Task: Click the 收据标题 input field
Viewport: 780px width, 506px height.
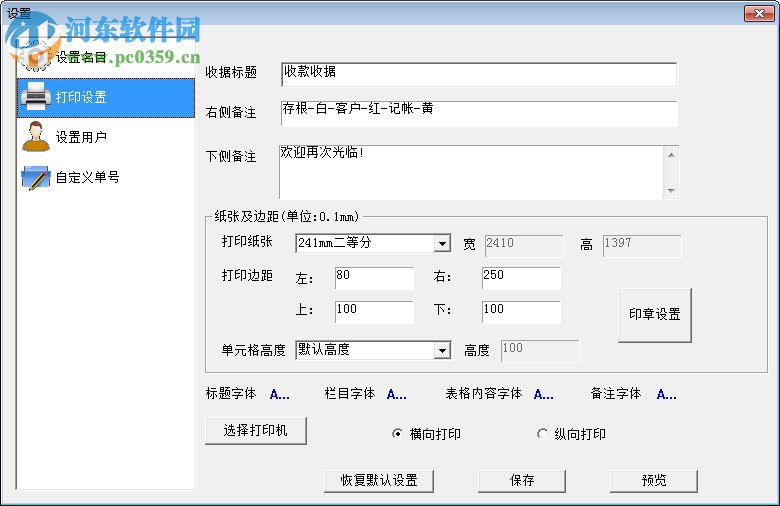Action: tap(479, 74)
